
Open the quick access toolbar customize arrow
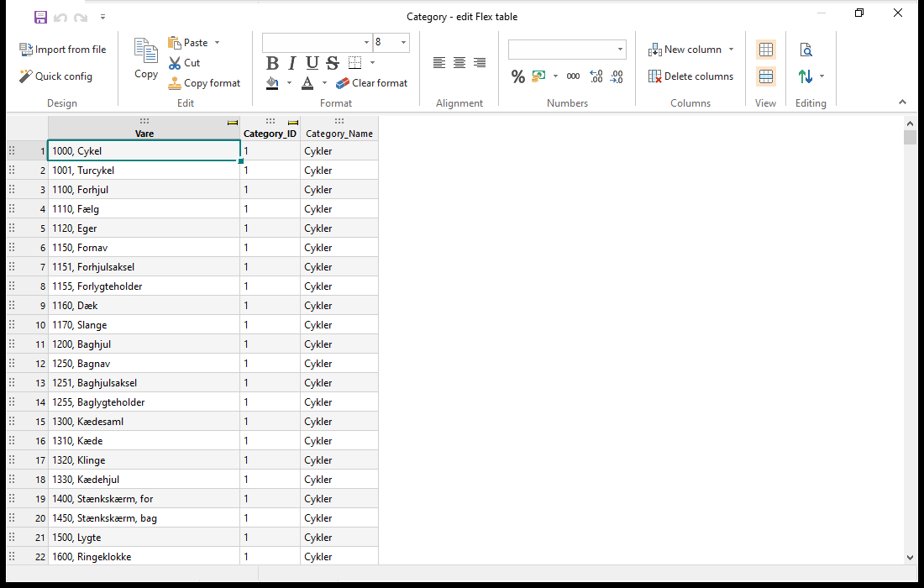click(x=102, y=17)
